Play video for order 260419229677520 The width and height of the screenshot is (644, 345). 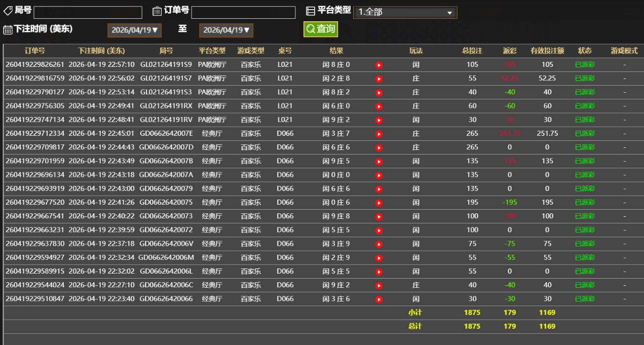378,203
